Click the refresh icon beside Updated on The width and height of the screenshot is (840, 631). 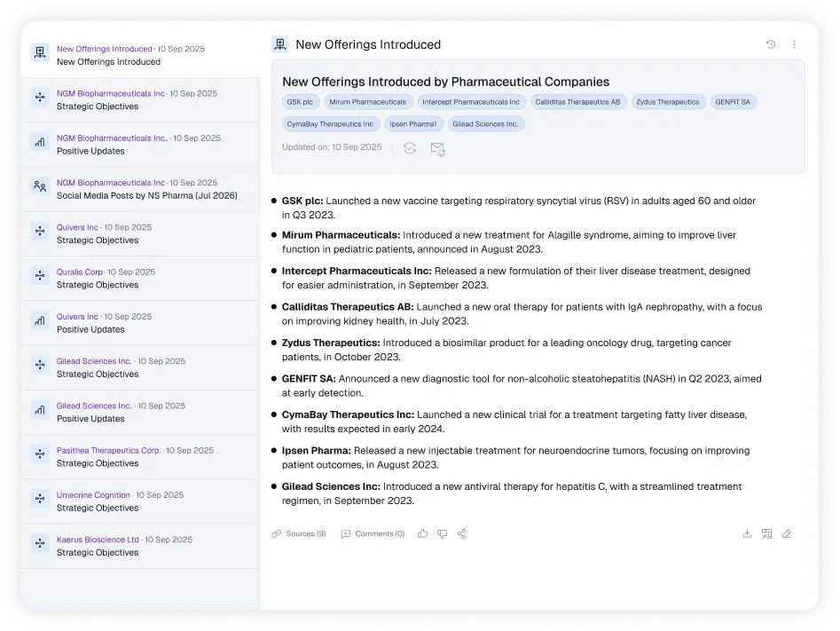pyautogui.click(x=410, y=148)
